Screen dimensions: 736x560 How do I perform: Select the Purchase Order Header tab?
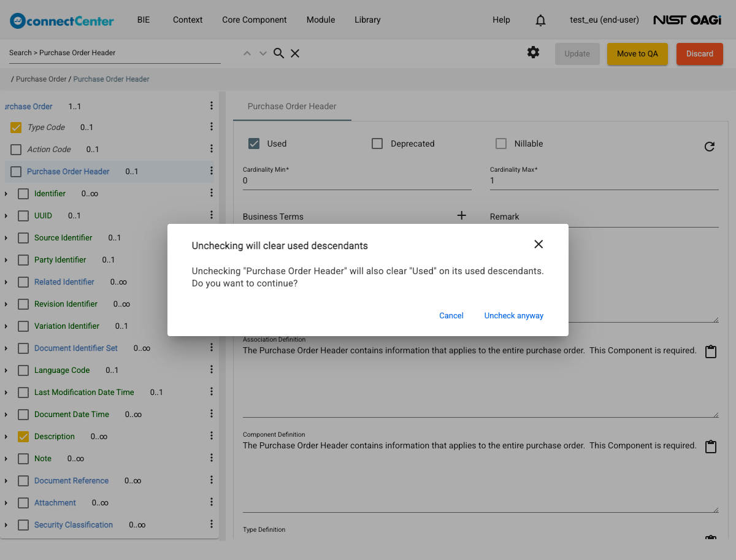[292, 106]
